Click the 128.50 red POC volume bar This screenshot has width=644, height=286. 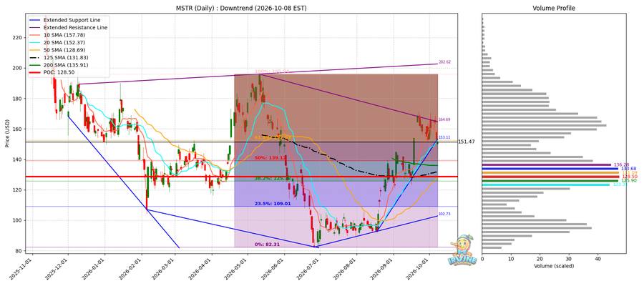click(x=550, y=177)
